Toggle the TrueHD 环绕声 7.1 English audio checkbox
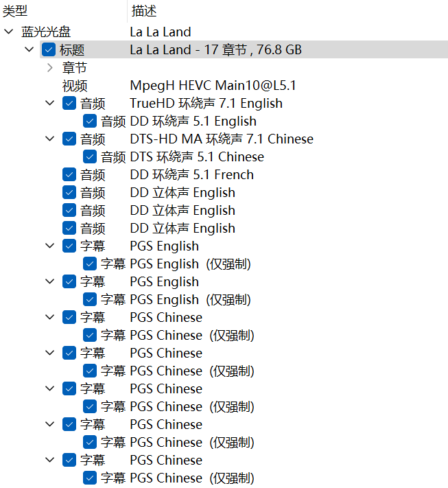 (x=69, y=104)
